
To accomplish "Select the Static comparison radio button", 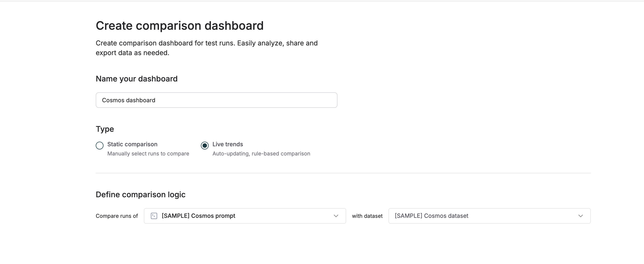I will [100, 146].
